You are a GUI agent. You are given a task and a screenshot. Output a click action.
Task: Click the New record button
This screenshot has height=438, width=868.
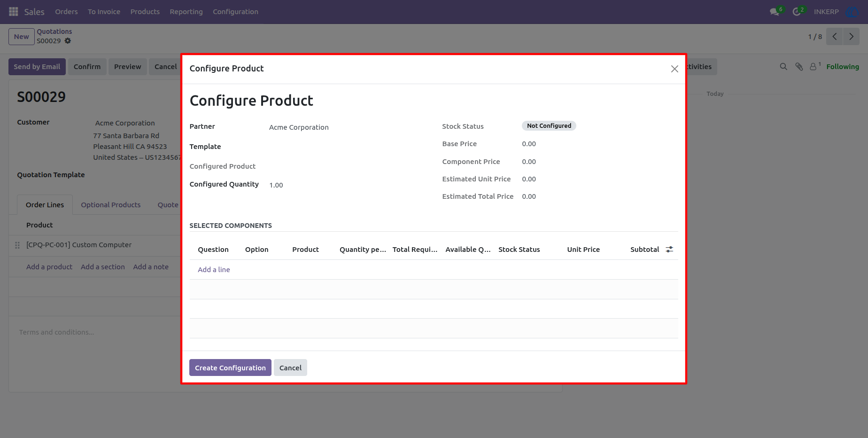pos(22,37)
